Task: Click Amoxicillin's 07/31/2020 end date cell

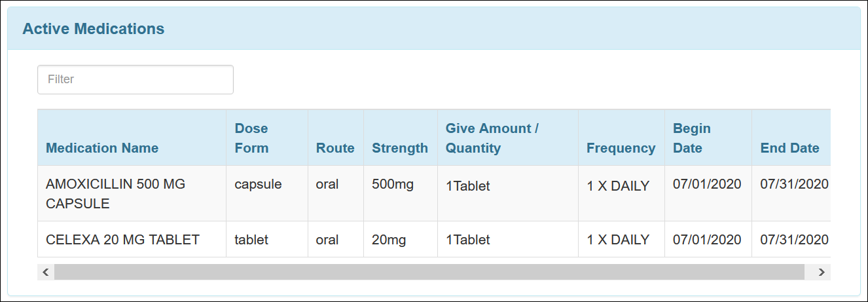Action: (794, 183)
